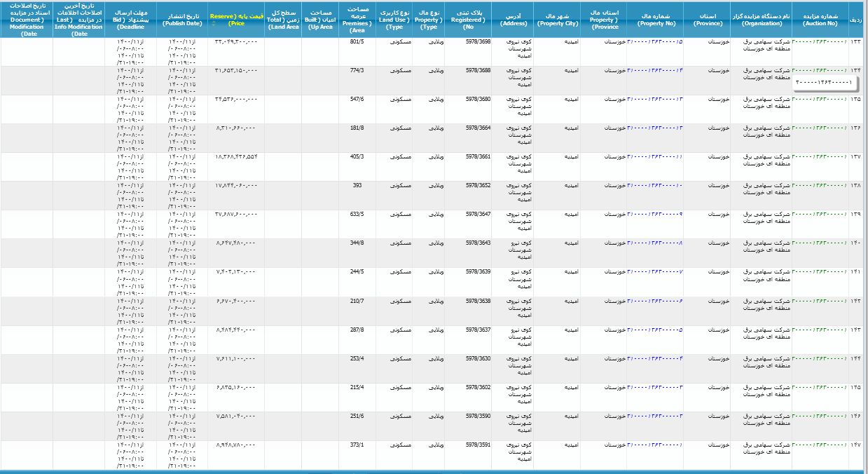Select the Organization column header
This screenshot has height=474, width=868.
[x=760, y=19]
